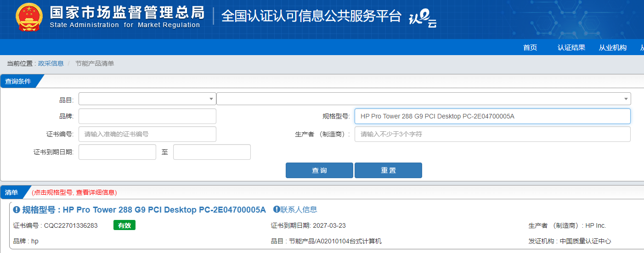Click the 查询 search button
The height and width of the screenshot is (253, 644).
point(319,170)
